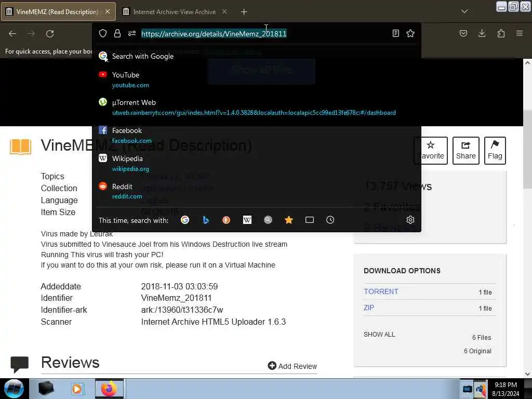Image resolution: width=532 pixels, height=399 pixels.
Task: Flag this item with the Flag button
Action: pos(495,150)
